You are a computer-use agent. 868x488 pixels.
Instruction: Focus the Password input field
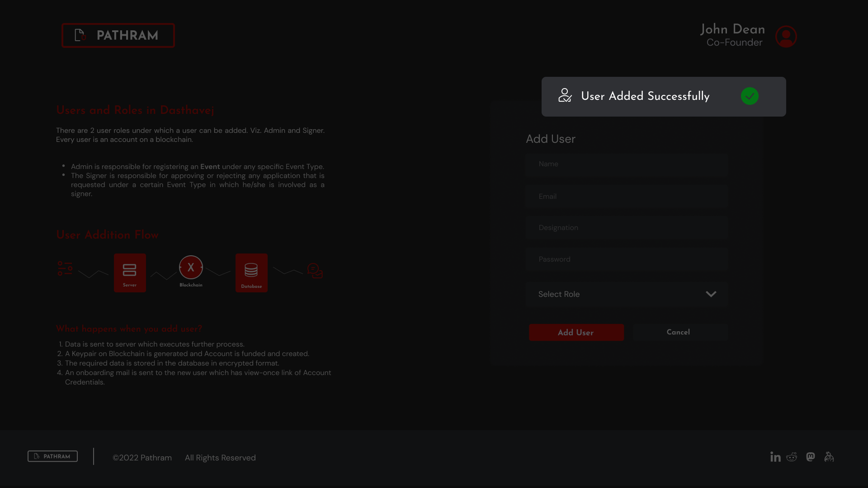click(626, 259)
